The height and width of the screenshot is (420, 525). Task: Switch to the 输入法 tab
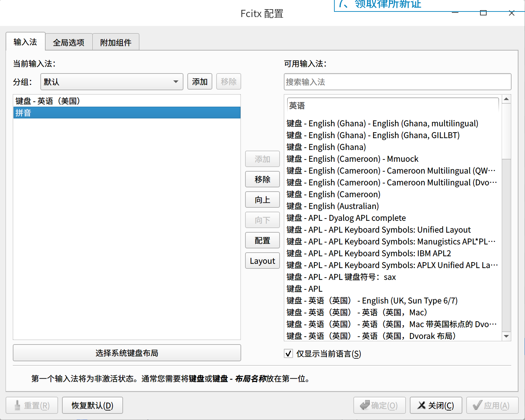pyautogui.click(x=25, y=42)
